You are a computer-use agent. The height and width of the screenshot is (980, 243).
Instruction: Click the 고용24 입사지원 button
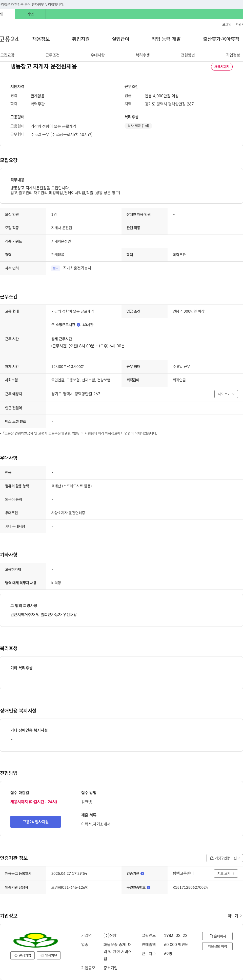[x=35, y=822]
